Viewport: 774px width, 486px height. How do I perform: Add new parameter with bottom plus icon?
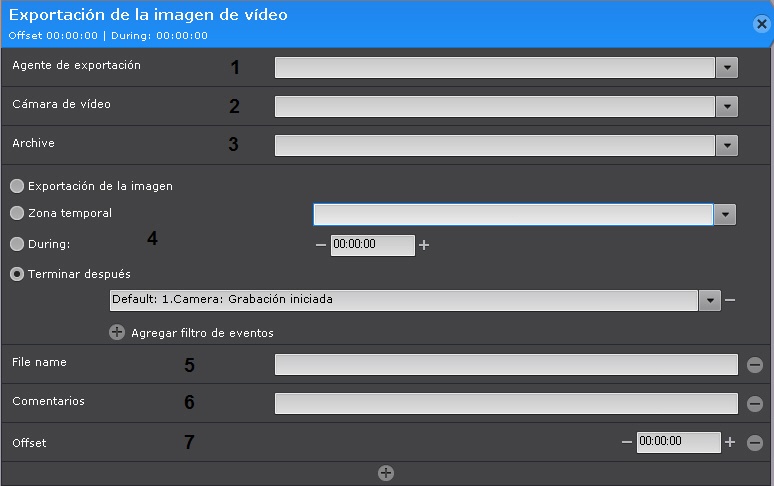pyautogui.click(x=386, y=473)
